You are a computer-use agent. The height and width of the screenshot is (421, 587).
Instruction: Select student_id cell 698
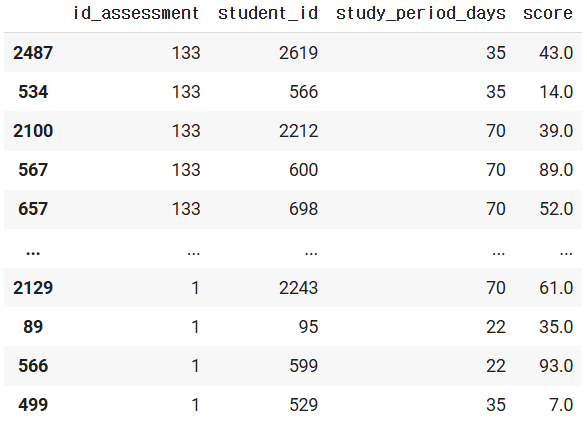click(x=304, y=209)
